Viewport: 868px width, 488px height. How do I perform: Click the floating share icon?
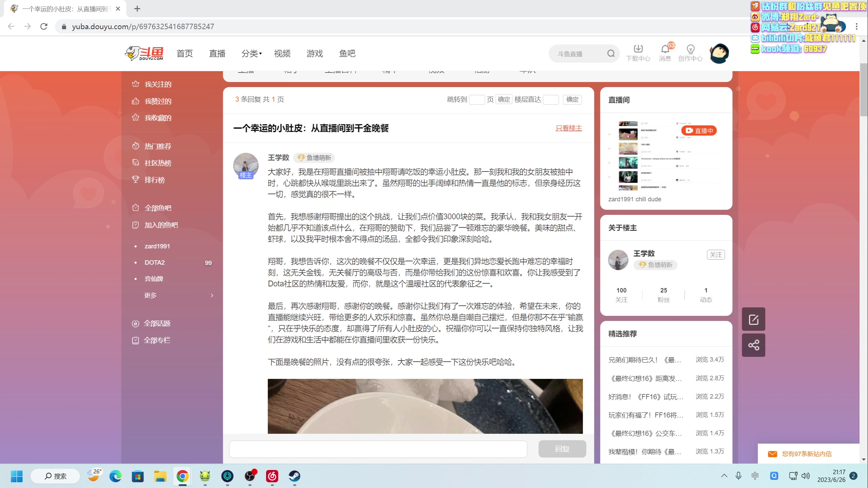point(753,345)
